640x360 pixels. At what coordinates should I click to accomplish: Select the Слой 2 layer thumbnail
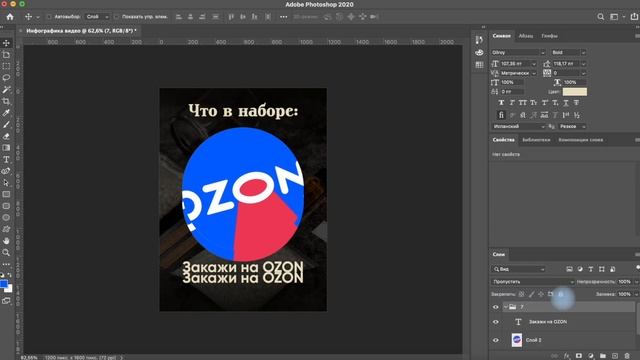click(x=517, y=340)
